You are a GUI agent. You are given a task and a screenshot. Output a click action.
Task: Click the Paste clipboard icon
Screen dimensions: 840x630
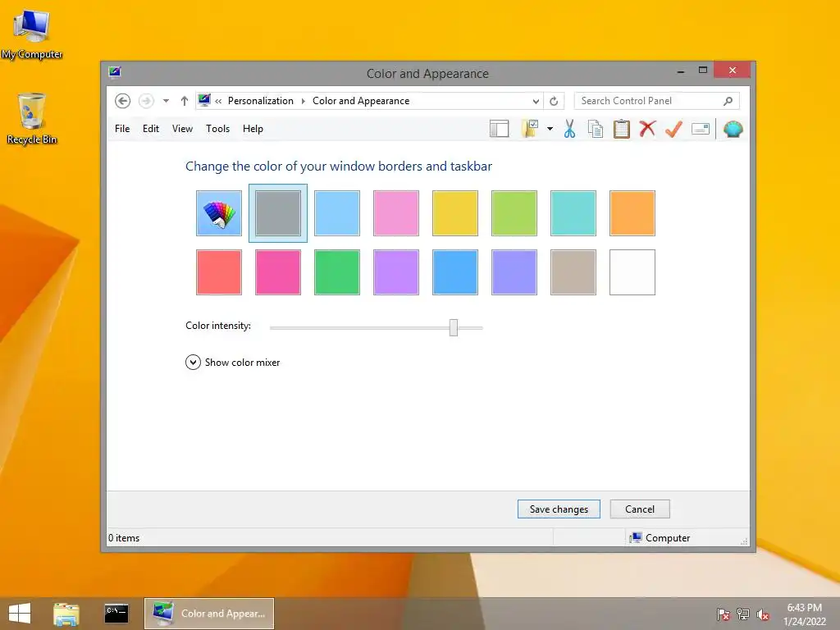(622, 129)
